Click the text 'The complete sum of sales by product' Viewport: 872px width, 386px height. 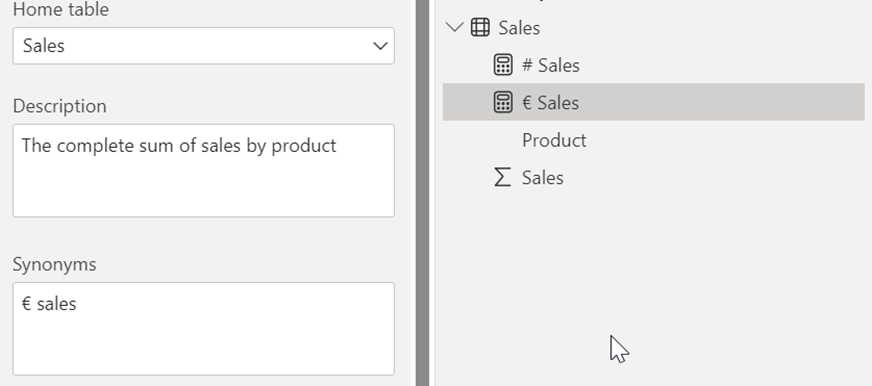[179, 146]
